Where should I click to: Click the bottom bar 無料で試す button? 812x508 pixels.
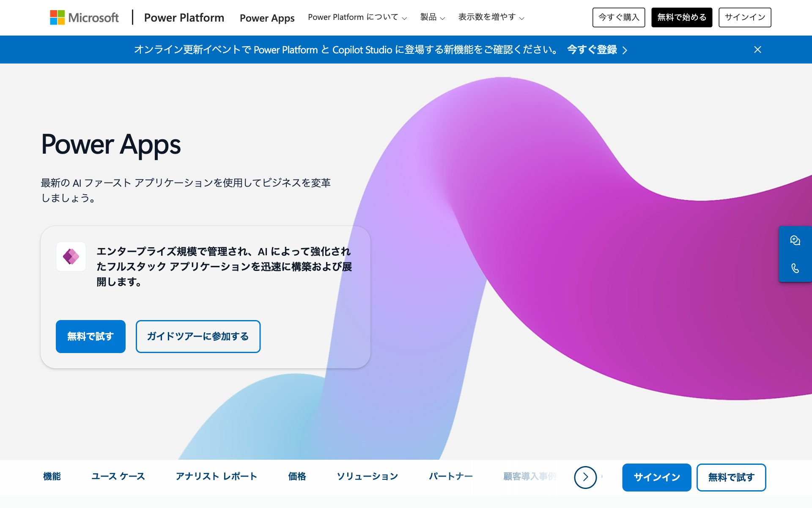731,478
